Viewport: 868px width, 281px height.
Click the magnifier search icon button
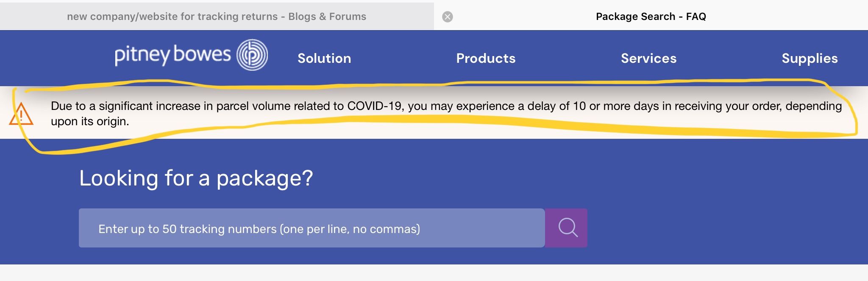pos(567,228)
